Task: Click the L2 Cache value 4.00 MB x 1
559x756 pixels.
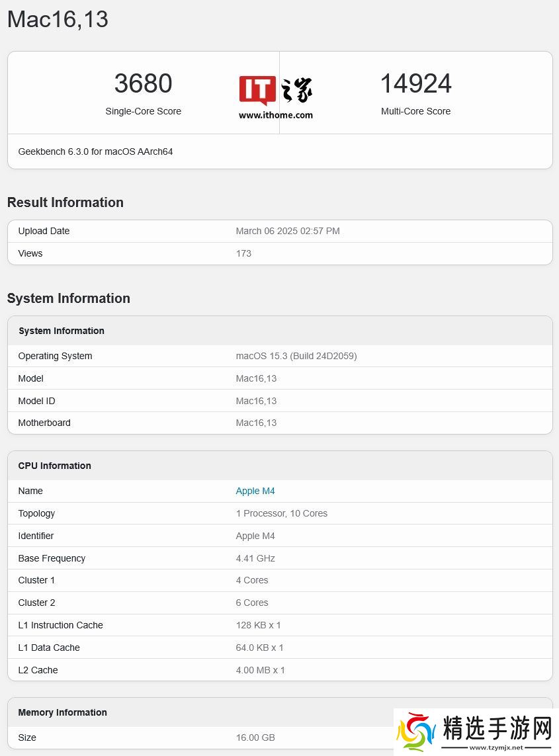Action: 260,670
